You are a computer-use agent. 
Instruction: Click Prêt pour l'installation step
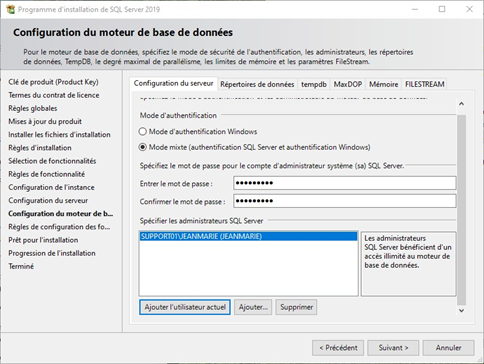tap(43, 240)
